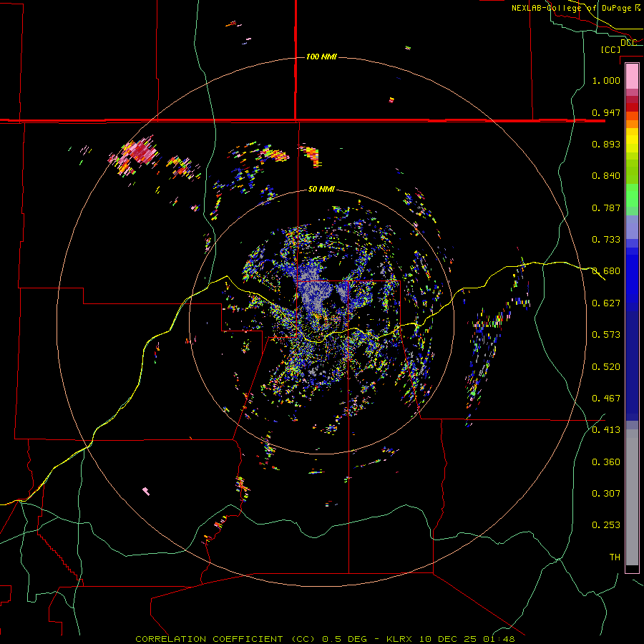This screenshot has height=644, width=644.
Task: Click the [CC] label above the color bar
Action: [610, 49]
